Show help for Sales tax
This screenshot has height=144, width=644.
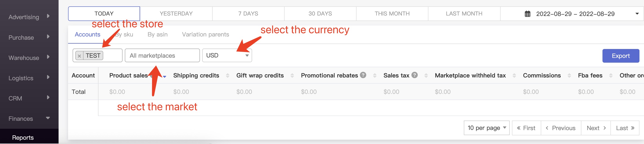click(415, 75)
